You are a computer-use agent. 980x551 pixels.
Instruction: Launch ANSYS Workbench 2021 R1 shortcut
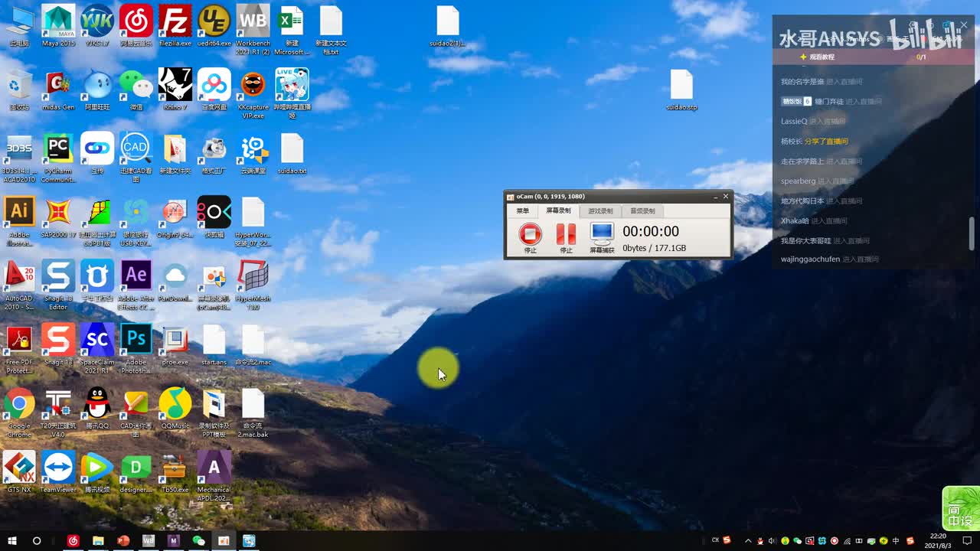coord(253,30)
